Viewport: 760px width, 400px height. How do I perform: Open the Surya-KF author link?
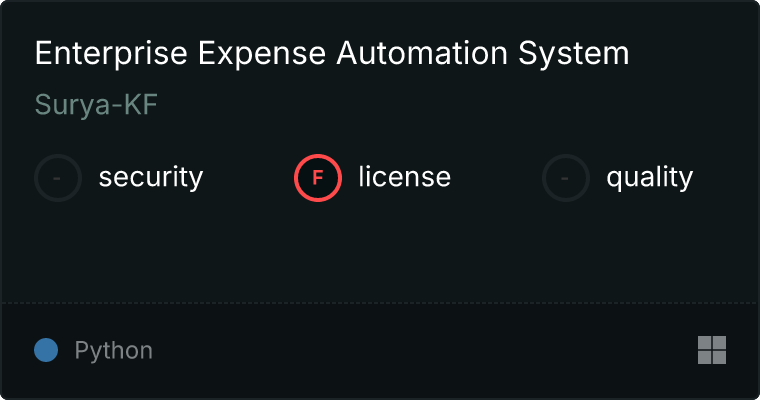(x=96, y=105)
